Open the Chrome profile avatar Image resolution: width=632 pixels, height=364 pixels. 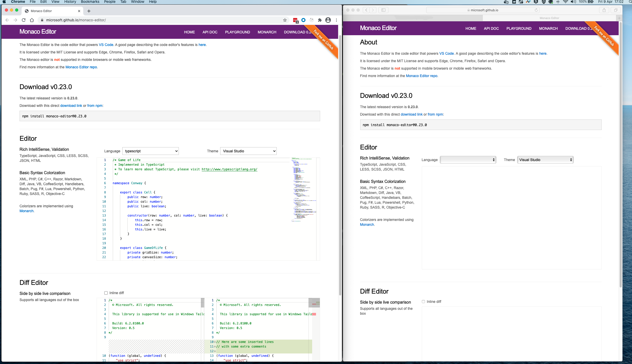coord(328,20)
